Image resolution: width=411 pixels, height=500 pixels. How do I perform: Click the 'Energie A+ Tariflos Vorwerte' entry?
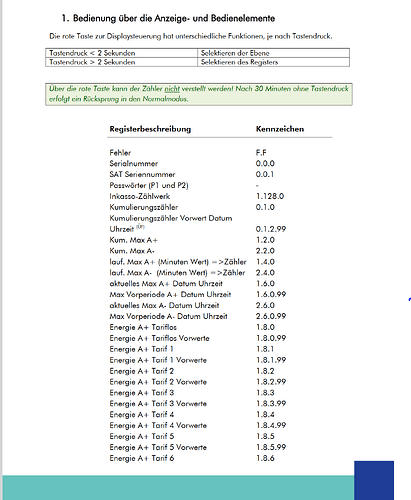click(159, 338)
